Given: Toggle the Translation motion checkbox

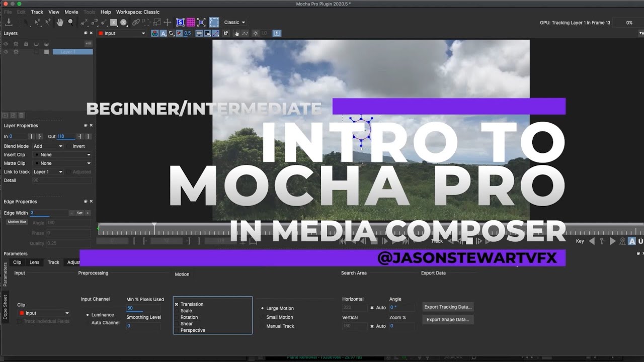Looking at the screenshot, I should pyautogui.click(x=177, y=304).
